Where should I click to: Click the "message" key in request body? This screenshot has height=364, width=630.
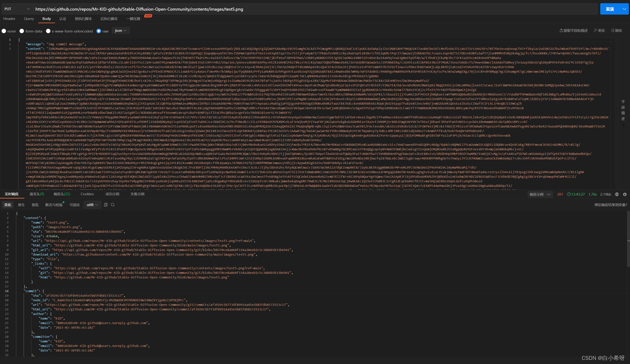coord(34,44)
